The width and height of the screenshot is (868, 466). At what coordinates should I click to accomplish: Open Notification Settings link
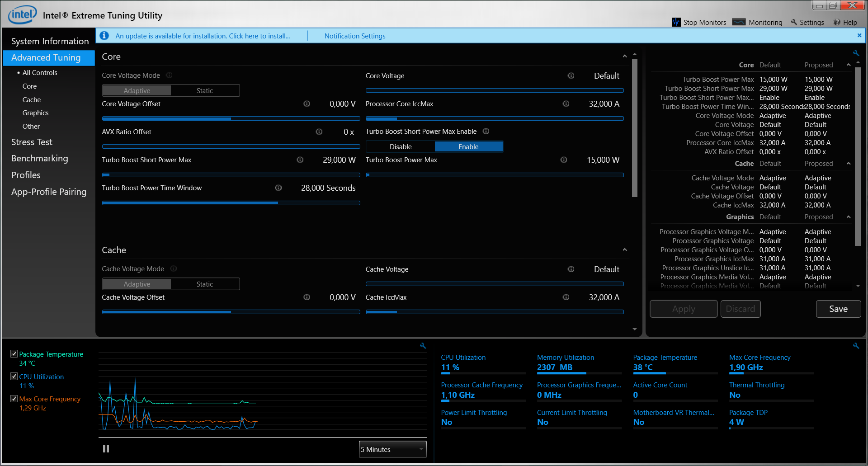[x=355, y=36]
